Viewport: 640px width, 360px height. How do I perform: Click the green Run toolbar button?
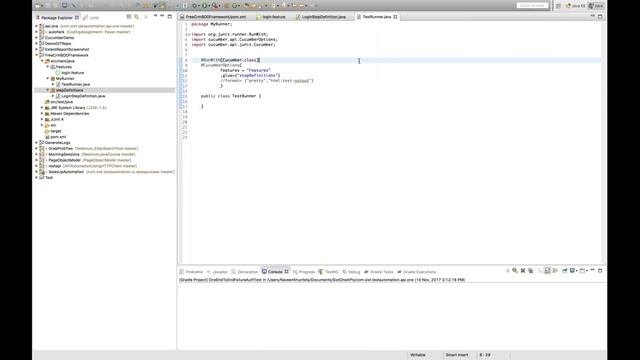pos(204,6)
